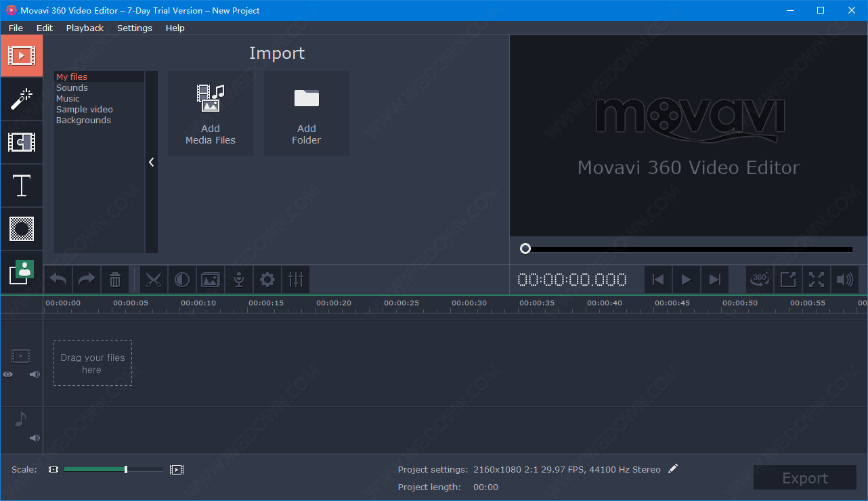868x501 pixels.
Task: Select My files category
Action: point(100,77)
